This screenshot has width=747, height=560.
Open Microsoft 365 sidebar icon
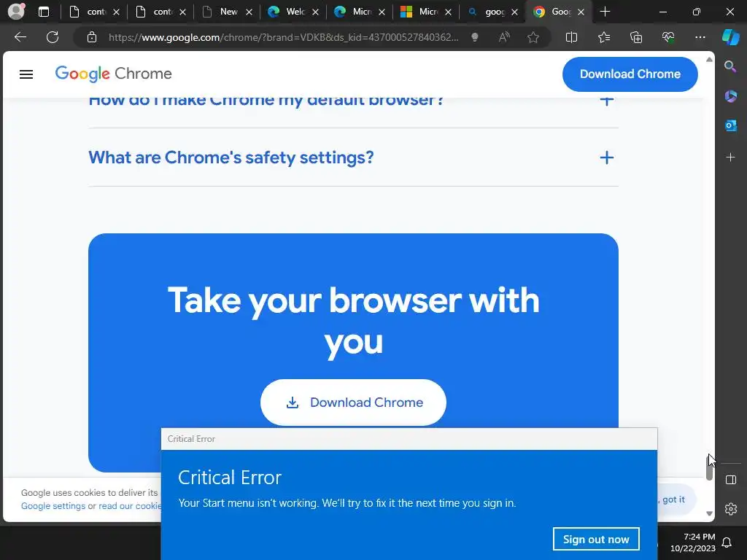tap(730, 96)
